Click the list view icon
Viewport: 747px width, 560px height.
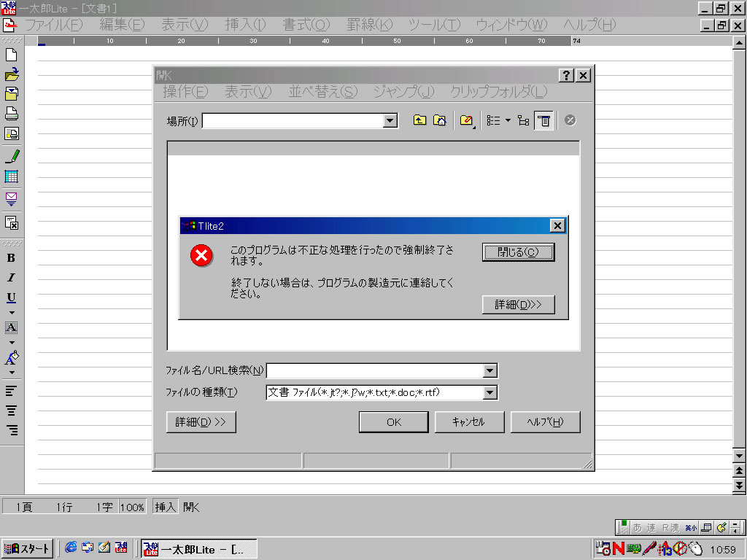(494, 120)
